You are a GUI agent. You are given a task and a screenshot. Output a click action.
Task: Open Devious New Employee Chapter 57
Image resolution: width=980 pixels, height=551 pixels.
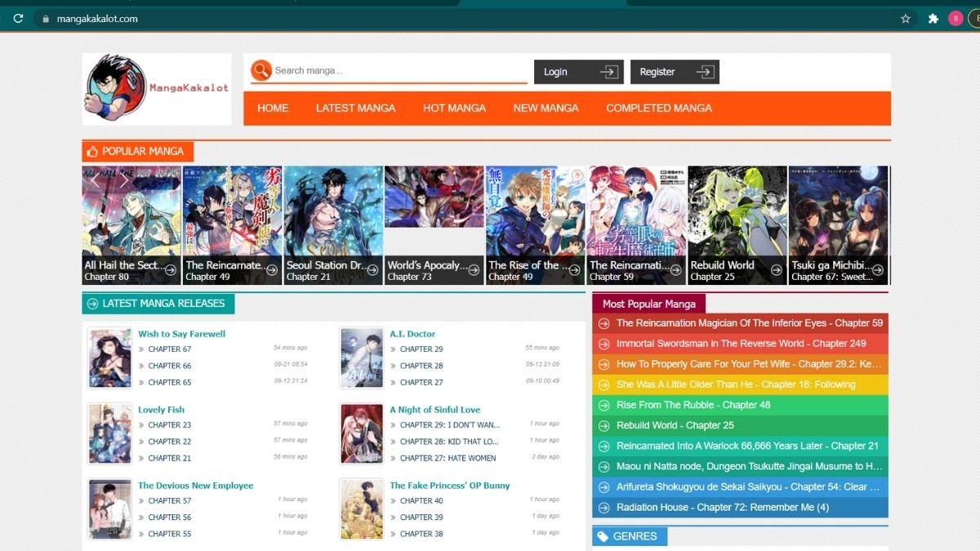point(170,501)
